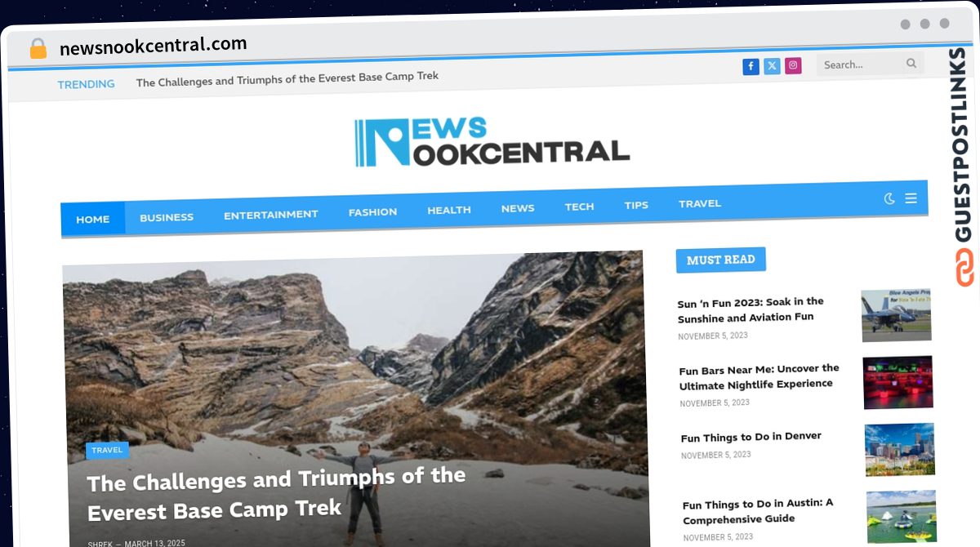Viewport: 980px width, 547px height.
Task: Open the X (Twitter) social icon
Action: tap(772, 67)
